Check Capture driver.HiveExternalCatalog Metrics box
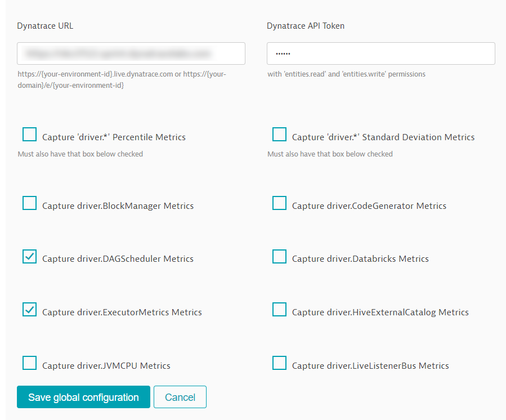 click(x=279, y=310)
